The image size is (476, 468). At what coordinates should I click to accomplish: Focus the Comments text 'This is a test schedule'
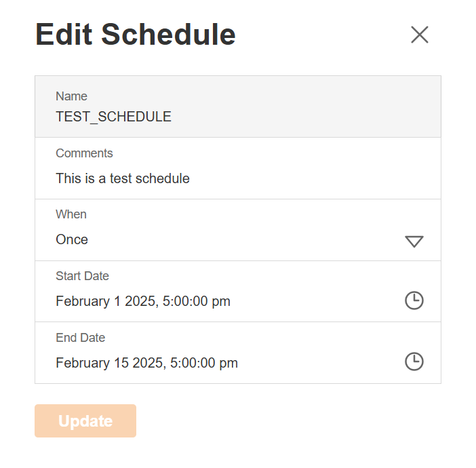point(123,178)
